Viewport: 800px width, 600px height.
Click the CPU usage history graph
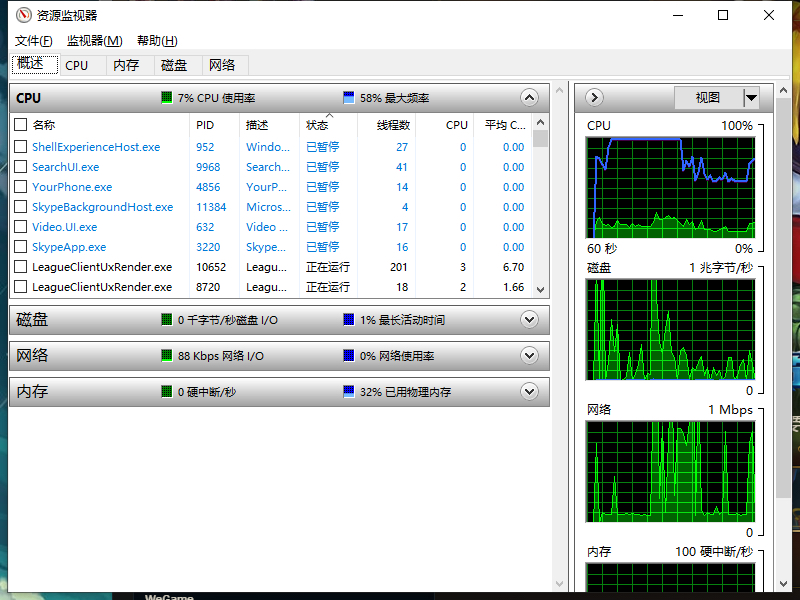[x=670, y=187]
